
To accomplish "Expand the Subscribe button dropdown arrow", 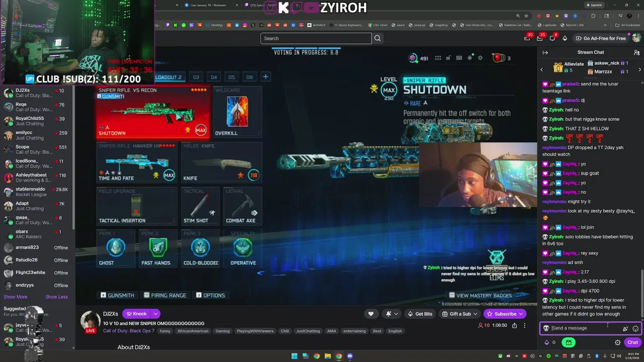I will pos(521,314).
